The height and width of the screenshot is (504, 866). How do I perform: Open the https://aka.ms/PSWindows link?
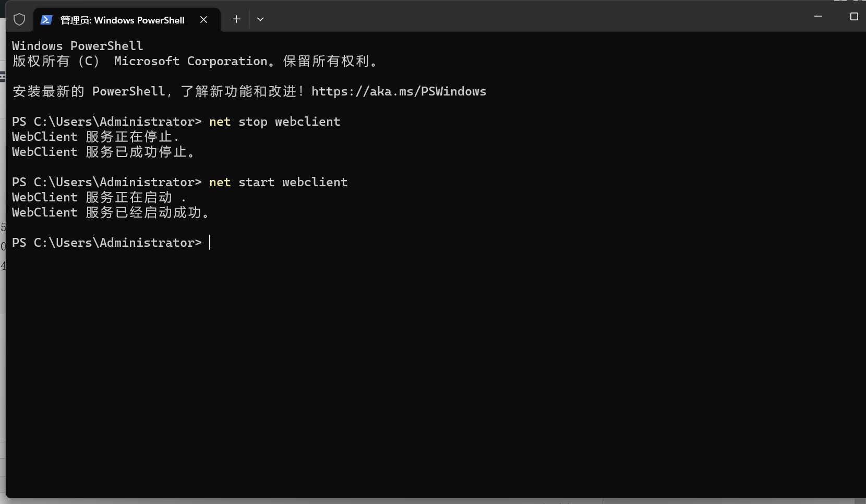tap(399, 91)
